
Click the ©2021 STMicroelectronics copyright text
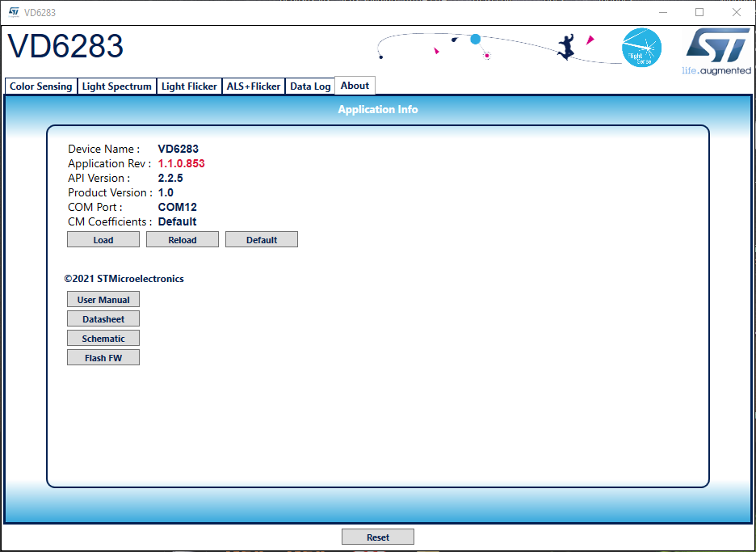click(x=124, y=279)
